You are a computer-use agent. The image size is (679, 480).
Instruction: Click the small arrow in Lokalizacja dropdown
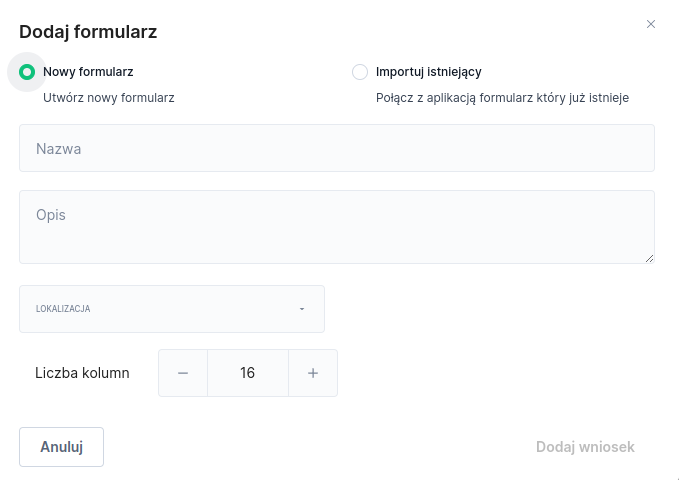point(302,309)
